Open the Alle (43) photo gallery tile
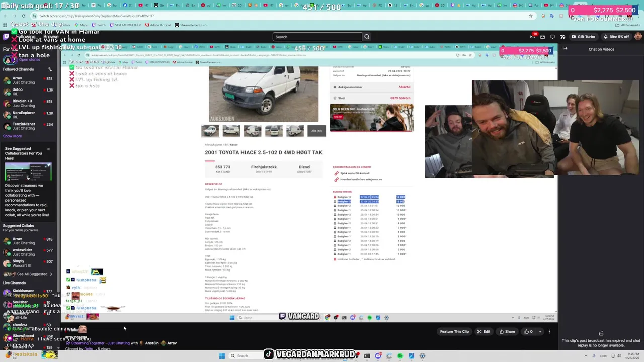The width and height of the screenshot is (644, 362). [316, 131]
